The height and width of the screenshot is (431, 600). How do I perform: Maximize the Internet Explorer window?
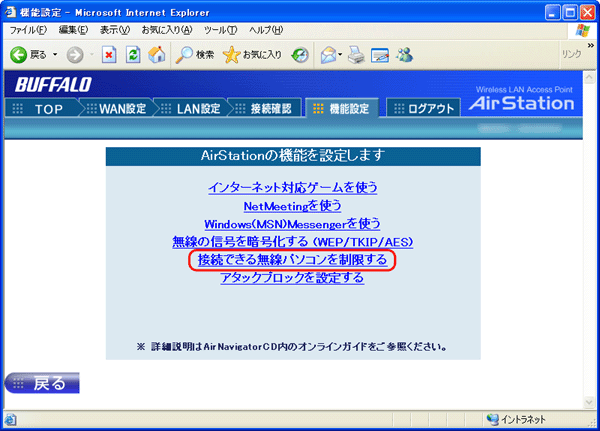(x=570, y=13)
